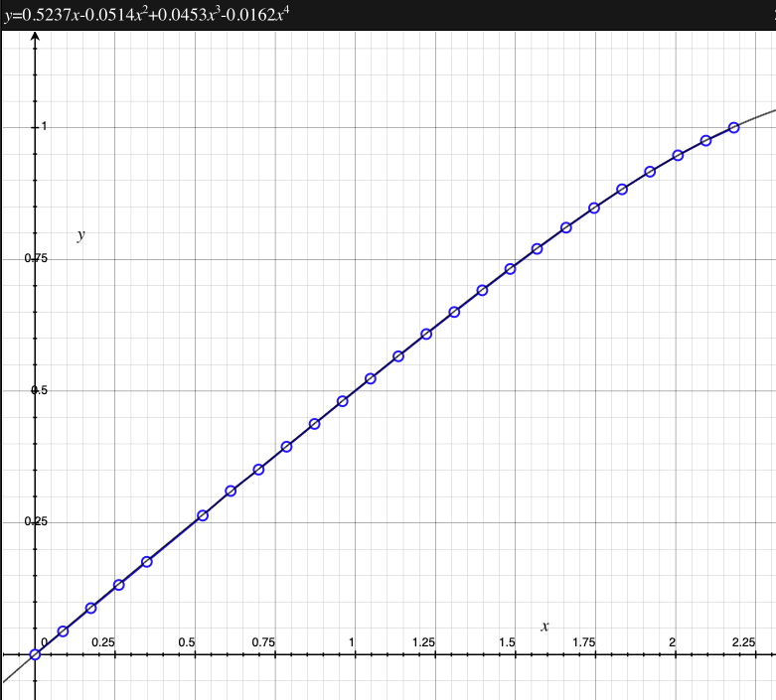The width and height of the screenshot is (776, 700).
Task: Click the arrowhead atop the y-axis
Action: tap(35, 37)
